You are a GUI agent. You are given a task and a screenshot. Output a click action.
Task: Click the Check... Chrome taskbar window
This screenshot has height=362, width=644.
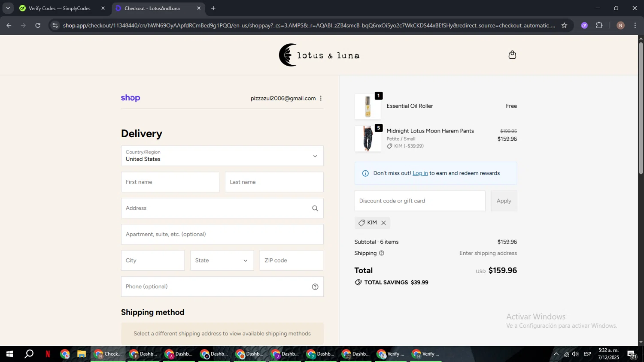[x=108, y=354]
